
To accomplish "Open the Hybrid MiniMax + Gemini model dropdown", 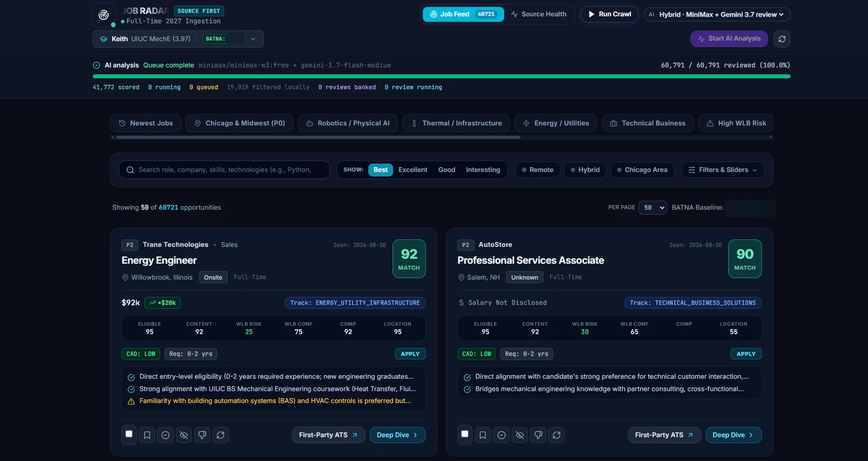I will (717, 15).
